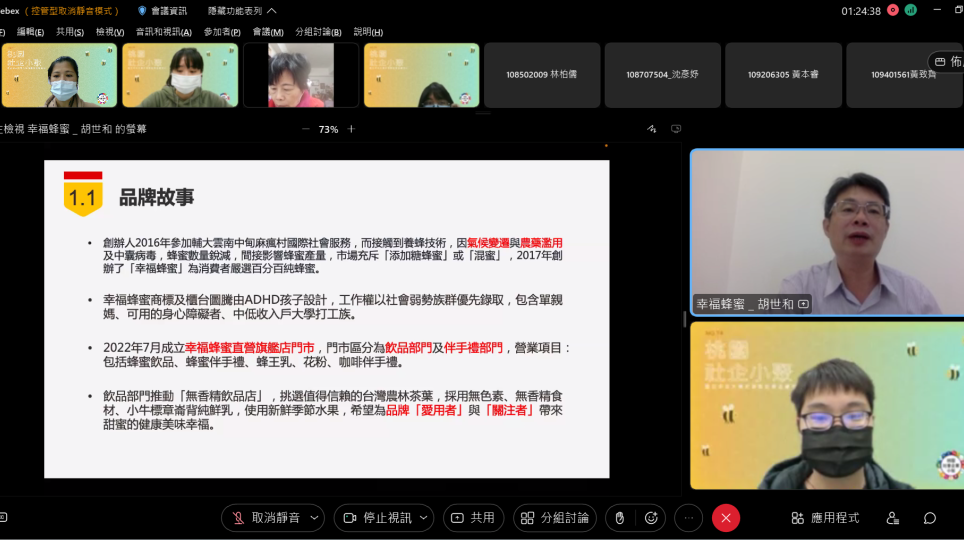Collapse menu bar via 隱藏功能表列
Image resolution: width=964 pixels, height=540 pixels.
pos(235,11)
